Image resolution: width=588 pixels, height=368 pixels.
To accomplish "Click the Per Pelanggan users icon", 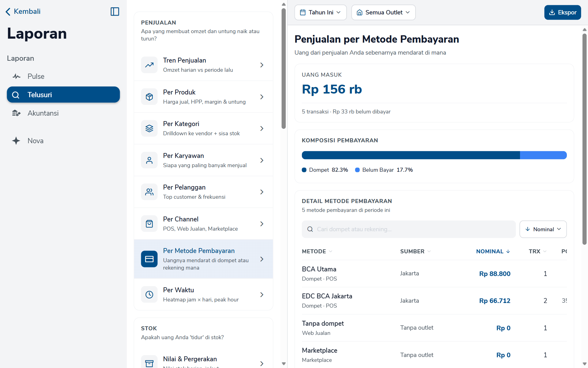I will [x=149, y=192].
